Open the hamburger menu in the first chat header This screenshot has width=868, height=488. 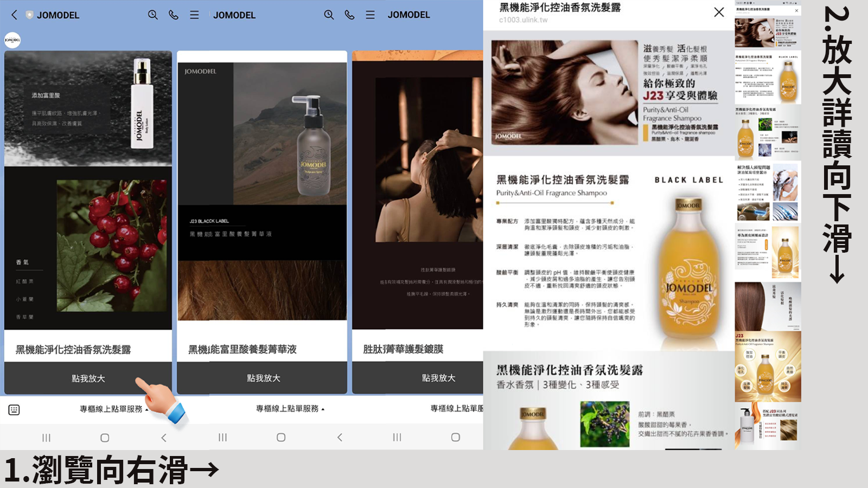coord(194,15)
